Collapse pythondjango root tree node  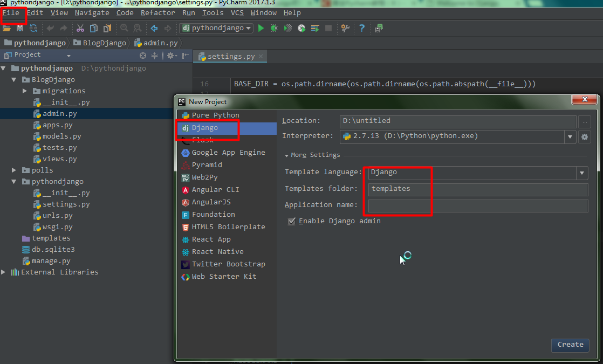pyautogui.click(x=3, y=68)
